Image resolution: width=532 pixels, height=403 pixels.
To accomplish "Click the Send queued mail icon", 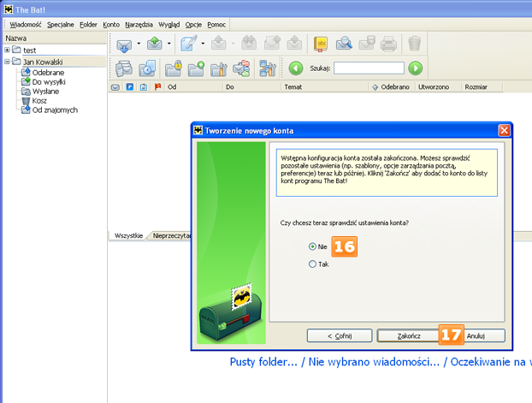I will (x=155, y=44).
